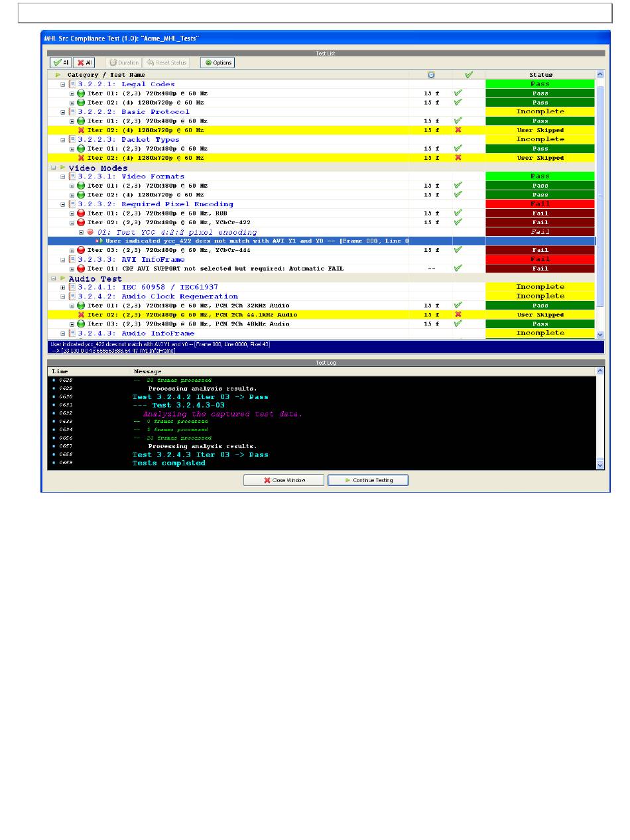Click the Status column header
This screenshot has width=630, height=840.
pos(540,75)
